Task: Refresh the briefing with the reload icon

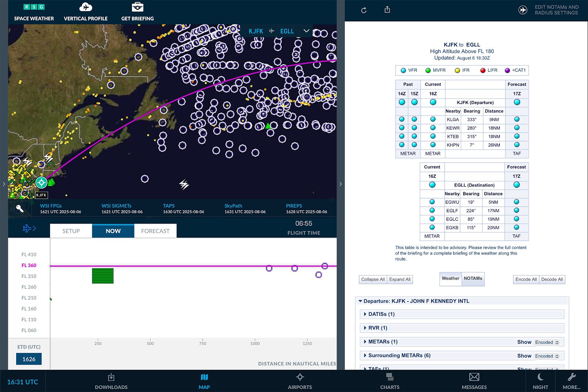Action: pyautogui.click(x=364, y=10)
